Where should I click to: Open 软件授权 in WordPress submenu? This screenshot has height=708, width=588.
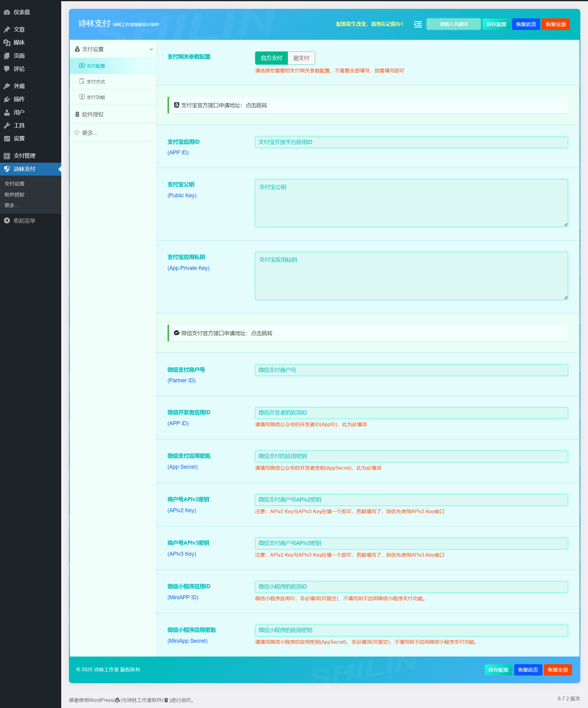(14, 195)
